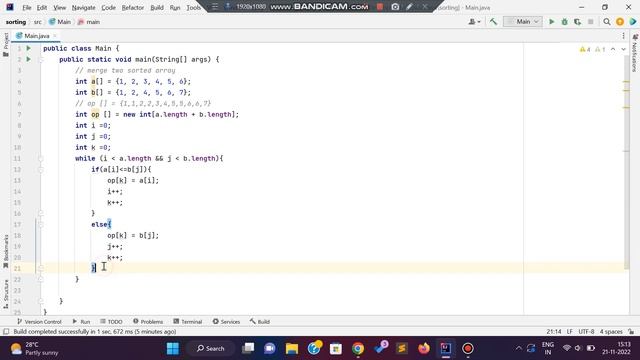This screenshot has width=640, height=360.
Task: Take Bandicam screenshot camera icon
Action: click(x=395, y=7)
